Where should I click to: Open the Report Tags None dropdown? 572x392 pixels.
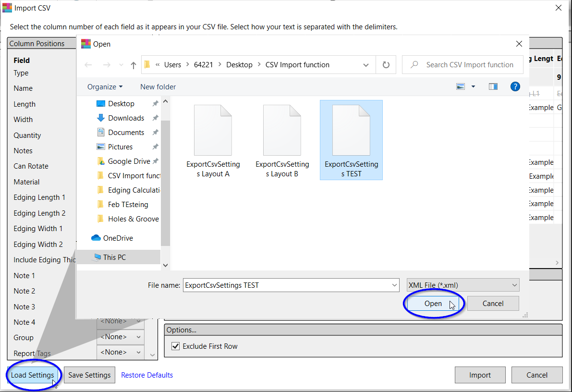pos(121,352)
